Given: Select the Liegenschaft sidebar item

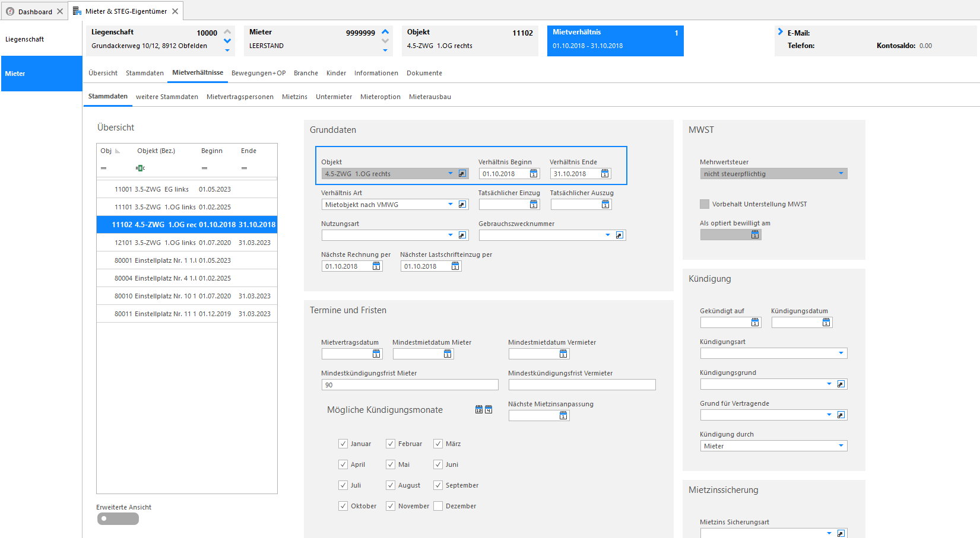Looking at the screenshot, I should tap(41, 39).
